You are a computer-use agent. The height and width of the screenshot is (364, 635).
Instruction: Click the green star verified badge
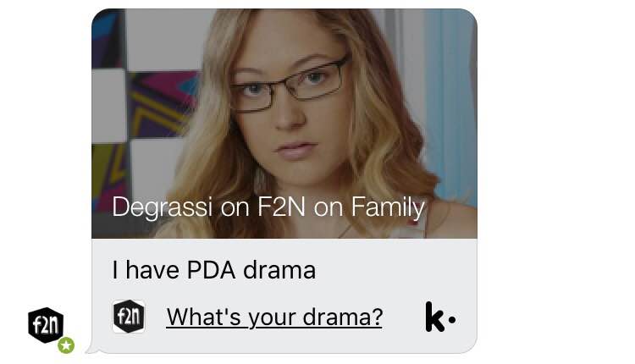point(66,345)
